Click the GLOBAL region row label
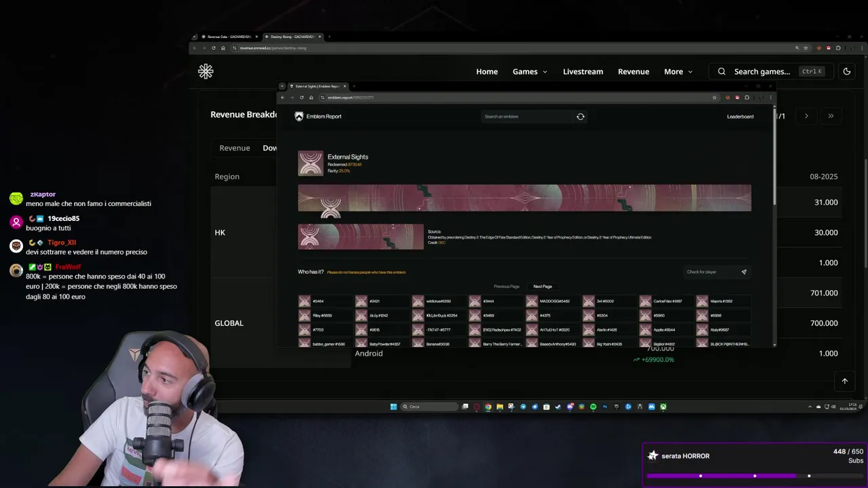This screenshot has height=488, width=868. point(229,323)
